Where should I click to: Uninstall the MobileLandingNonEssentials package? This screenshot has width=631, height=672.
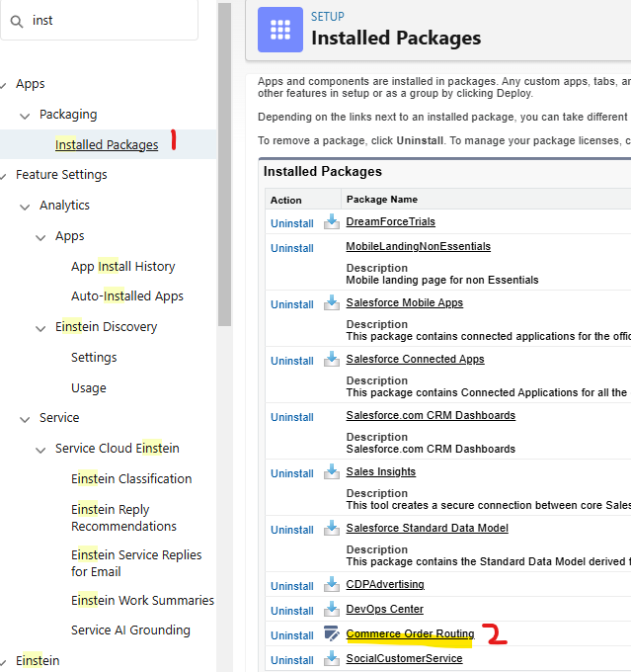pyautogui.click(x=292, y=248)
